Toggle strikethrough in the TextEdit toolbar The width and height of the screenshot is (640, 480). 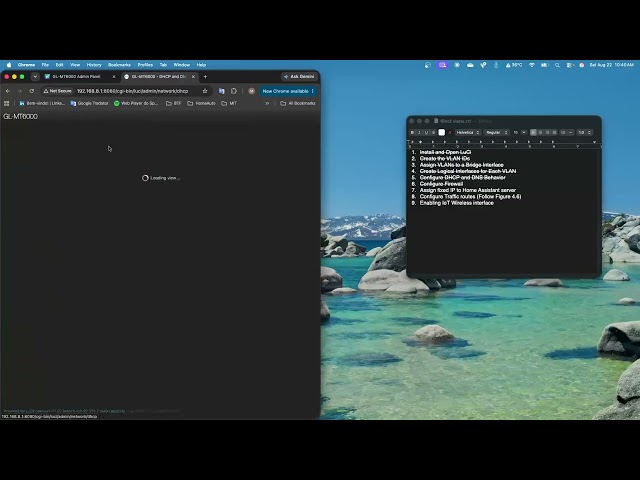(x=433, y=132)
